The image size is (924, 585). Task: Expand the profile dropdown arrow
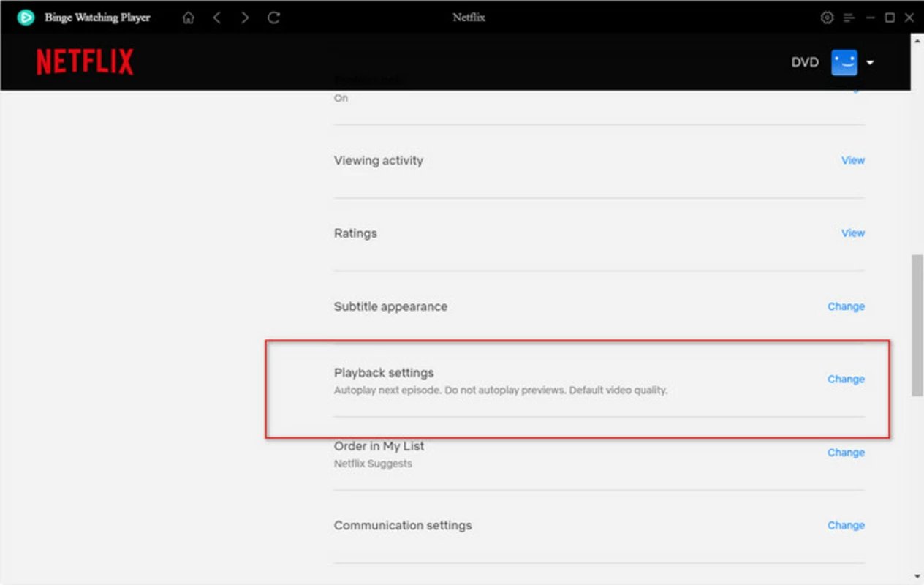pos(870,63)
